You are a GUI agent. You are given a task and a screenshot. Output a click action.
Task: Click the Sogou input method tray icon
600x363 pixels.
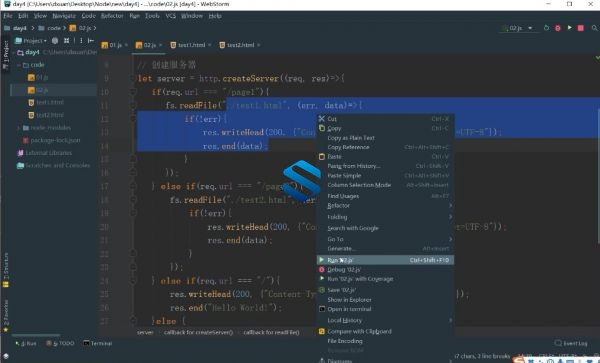click(518, 359)
